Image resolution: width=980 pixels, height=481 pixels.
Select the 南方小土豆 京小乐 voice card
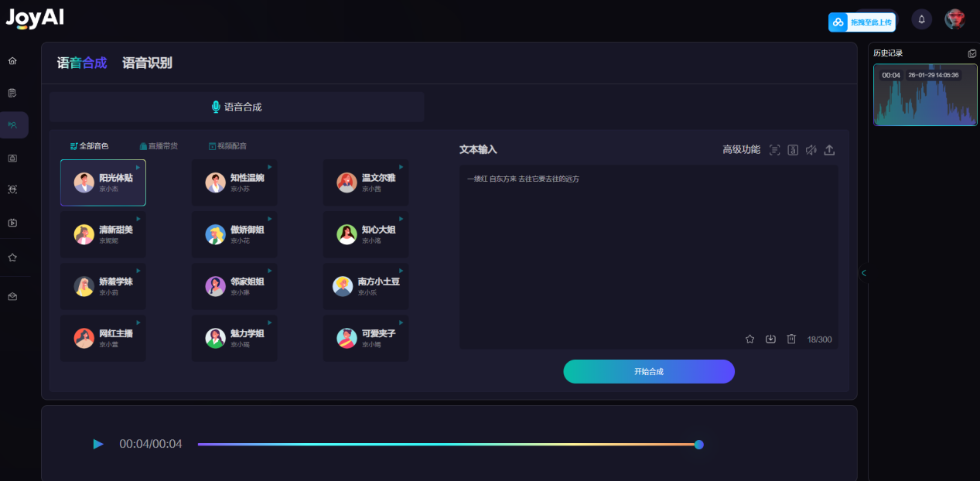366,286
